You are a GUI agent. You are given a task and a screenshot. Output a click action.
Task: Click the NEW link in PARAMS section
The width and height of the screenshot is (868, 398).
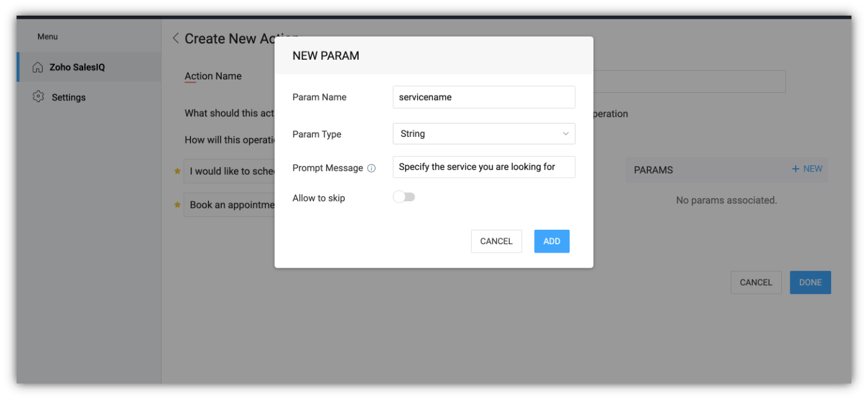point(813,169)
